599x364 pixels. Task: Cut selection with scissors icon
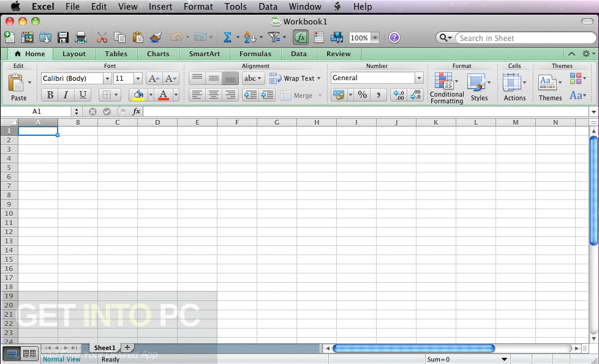pos(102,37)
